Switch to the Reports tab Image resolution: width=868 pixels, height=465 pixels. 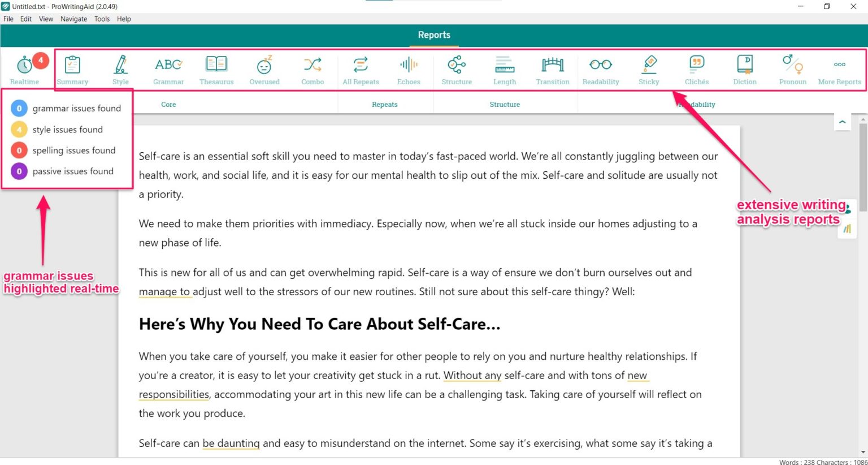click(x=433, y=35)
